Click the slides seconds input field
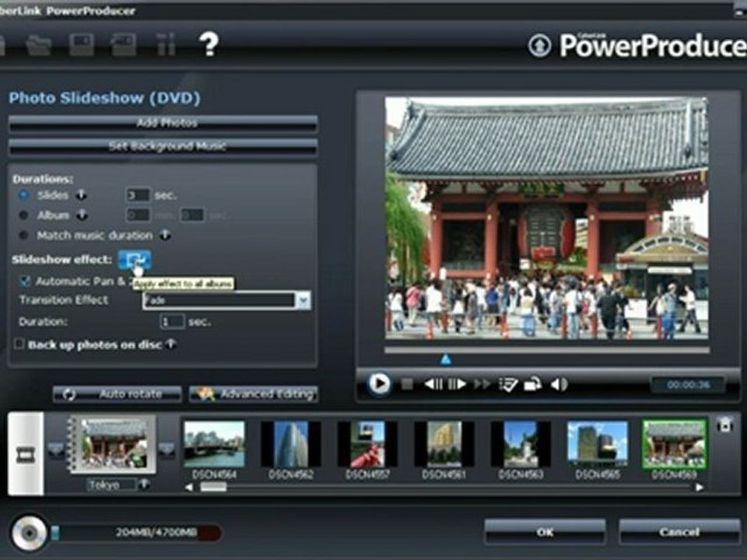The image size is (747, 560). click(139, 195)
